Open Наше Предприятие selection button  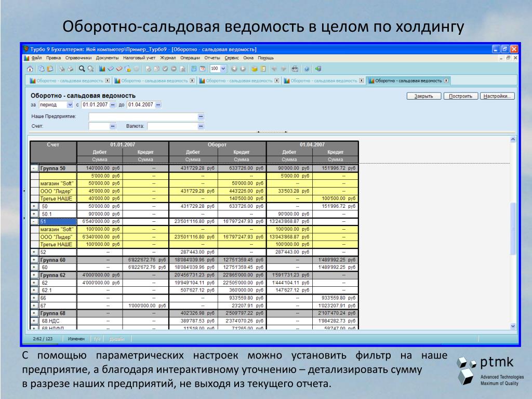[x=201, y=116]
